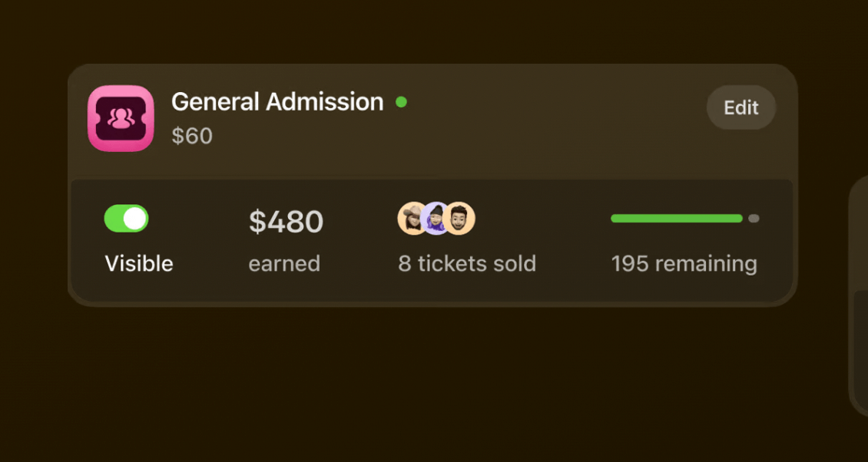Select the cowboy hat attendee avatar
This screenshot has width=868, height=462.
click(x=411, y=219)
